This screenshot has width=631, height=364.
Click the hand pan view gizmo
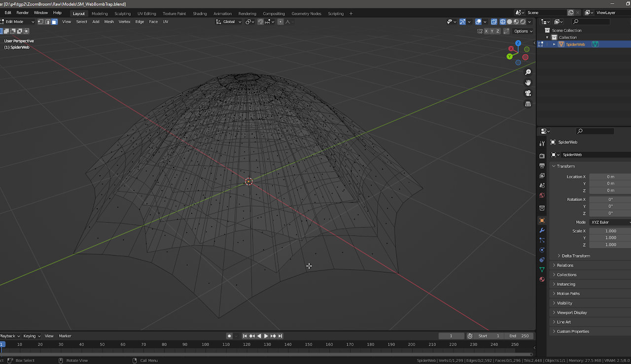click(x=528, y=83)
